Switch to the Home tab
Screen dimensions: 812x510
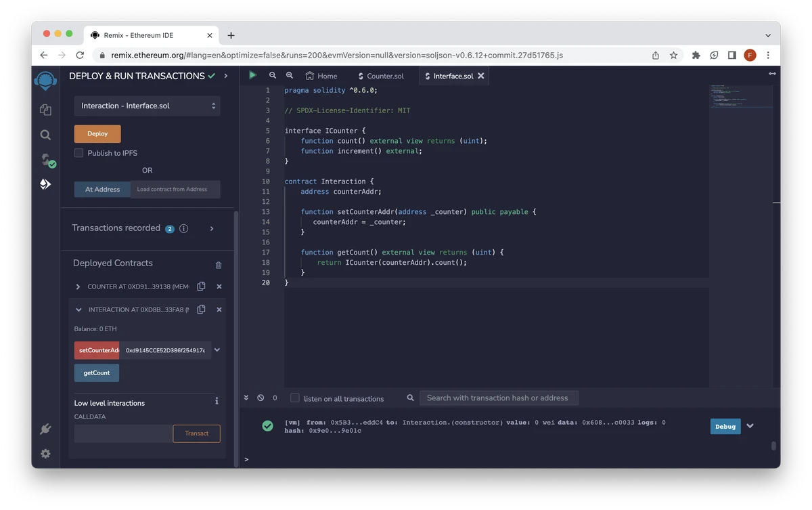(321, 76)
